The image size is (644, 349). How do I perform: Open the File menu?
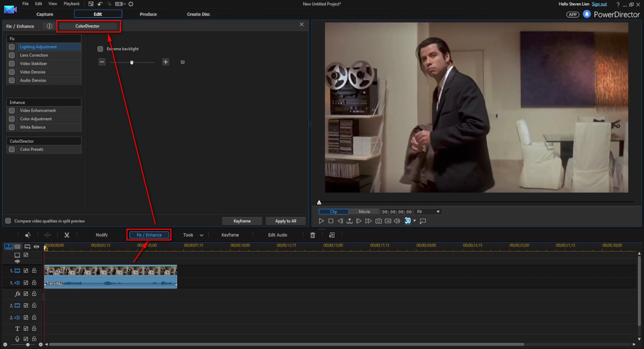(x=25, y=4)
